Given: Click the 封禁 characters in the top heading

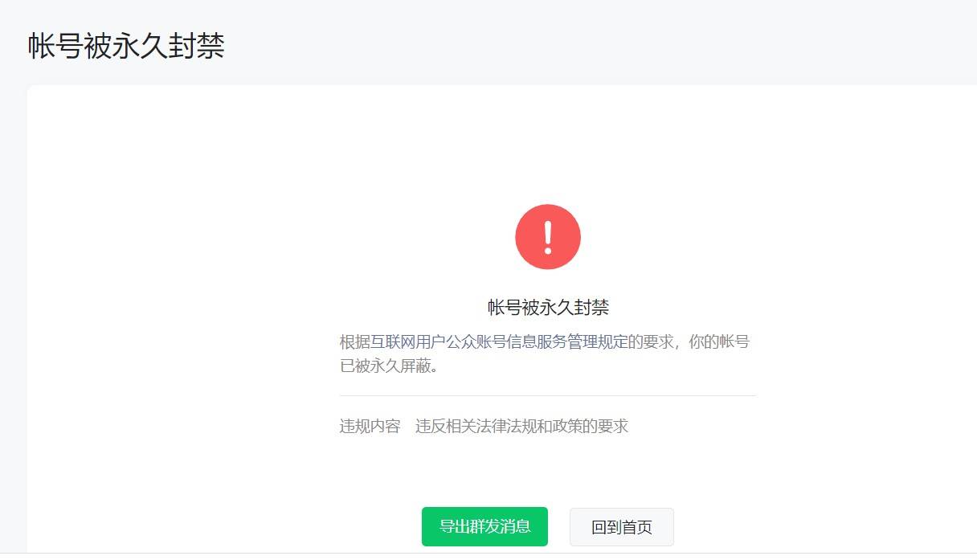Looking at the screenshot, I should tap(196, 47).
